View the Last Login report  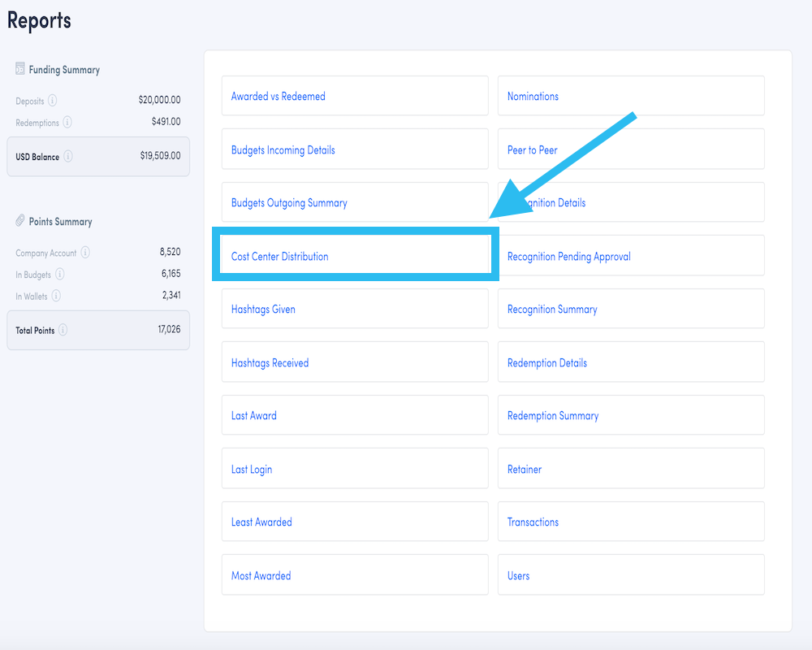click(x=253, y=469)
